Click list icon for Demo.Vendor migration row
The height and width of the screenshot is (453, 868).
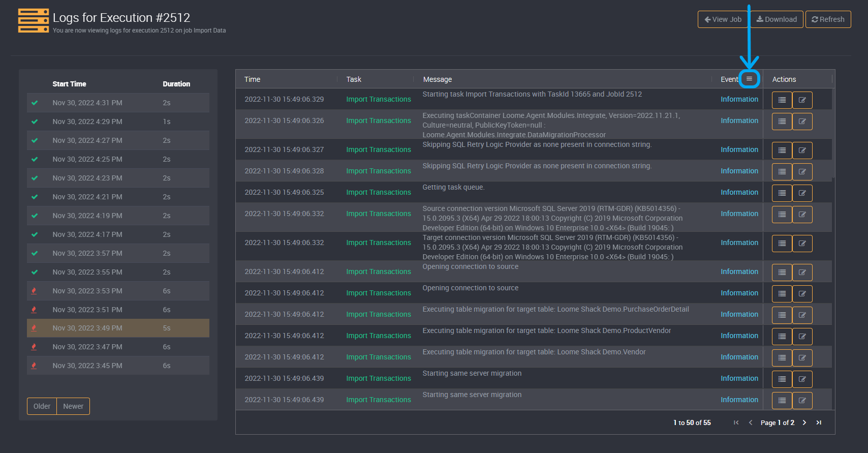782,358
